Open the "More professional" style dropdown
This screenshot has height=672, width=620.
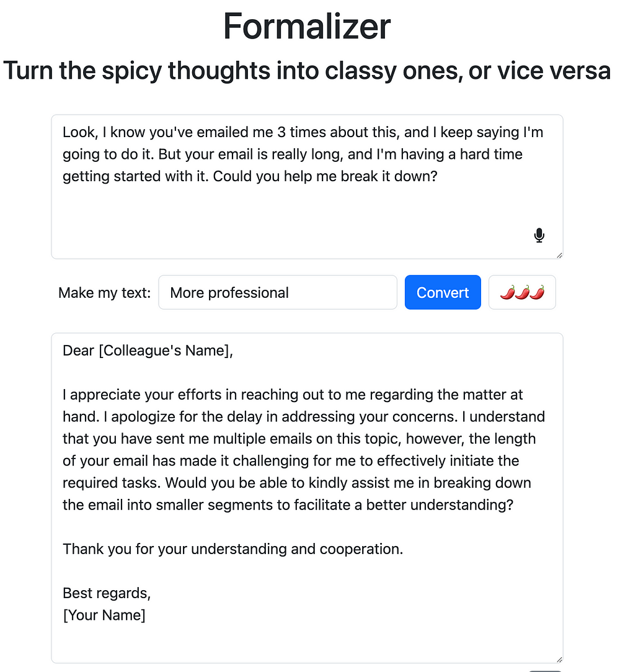(277, 292)
